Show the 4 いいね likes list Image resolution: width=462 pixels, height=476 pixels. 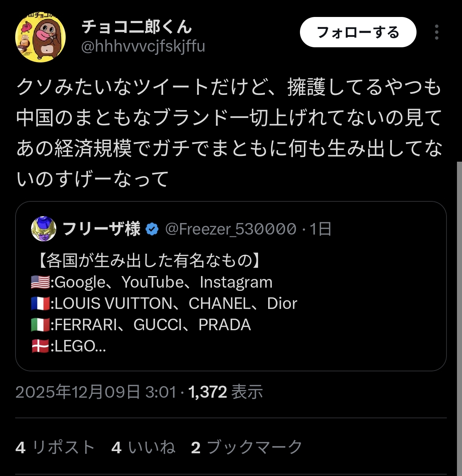point(143,447)
